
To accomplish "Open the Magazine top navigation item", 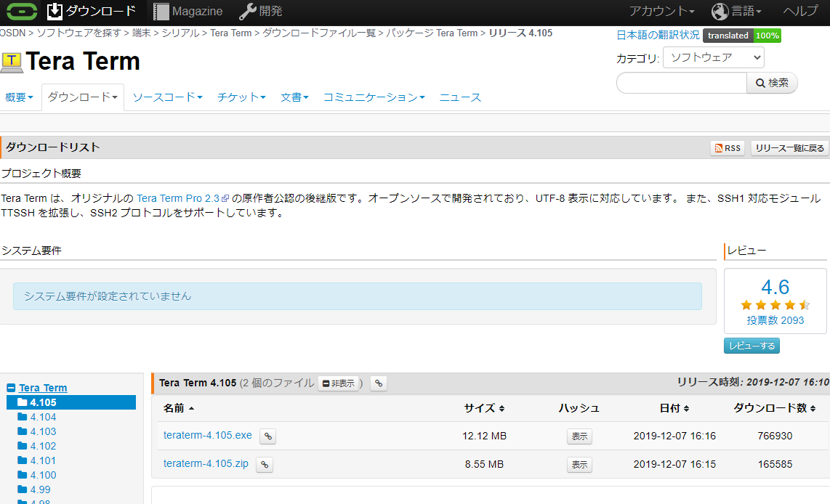I will (x=188, y=11).
